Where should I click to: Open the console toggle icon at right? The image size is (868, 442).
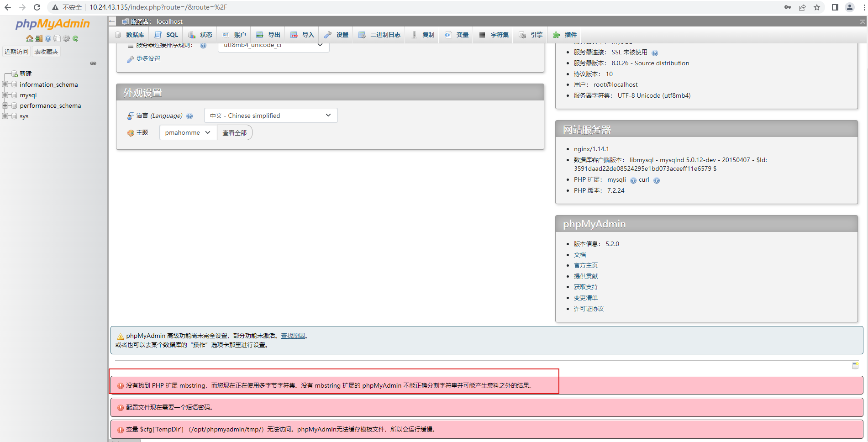coord(855,366)
